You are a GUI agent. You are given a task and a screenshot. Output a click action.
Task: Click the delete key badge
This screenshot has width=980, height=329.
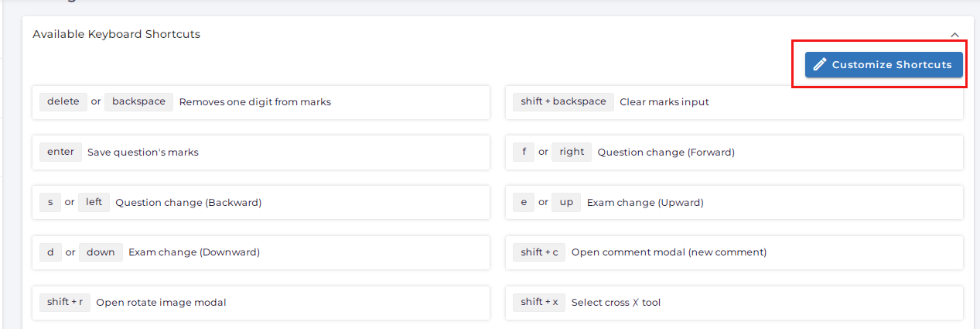[x=63, y=101]
